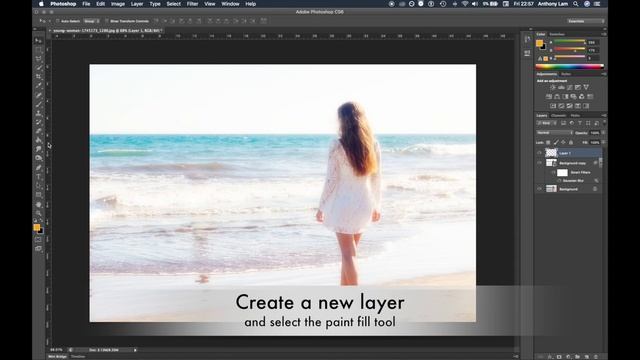Select the Brush tool
The height and width of the screenshot is (360, 640).
coord(38,104)
